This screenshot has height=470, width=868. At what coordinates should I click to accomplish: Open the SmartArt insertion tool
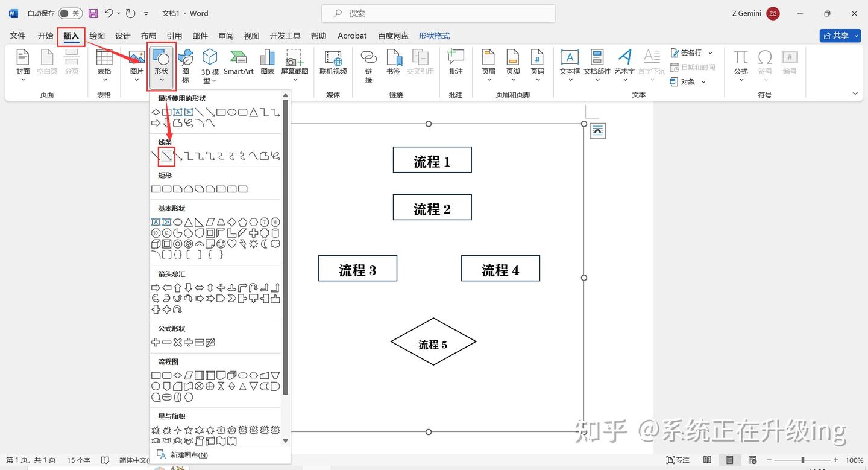[x=238, y=63]
